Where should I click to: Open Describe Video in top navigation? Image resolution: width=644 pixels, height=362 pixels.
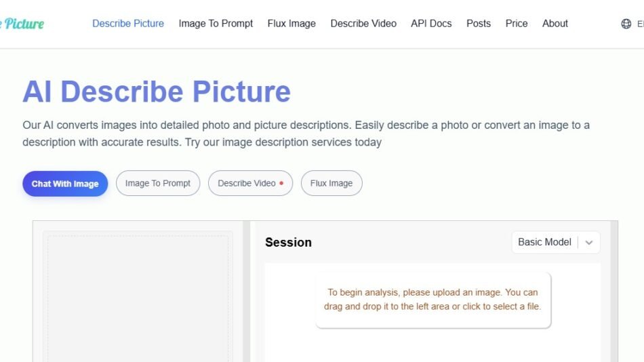[x=363, y=24]
